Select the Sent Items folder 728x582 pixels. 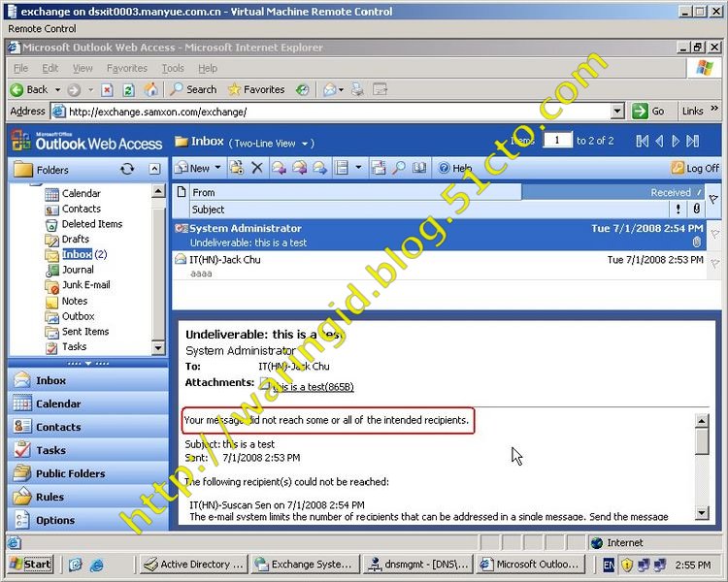tap(85, 332)
